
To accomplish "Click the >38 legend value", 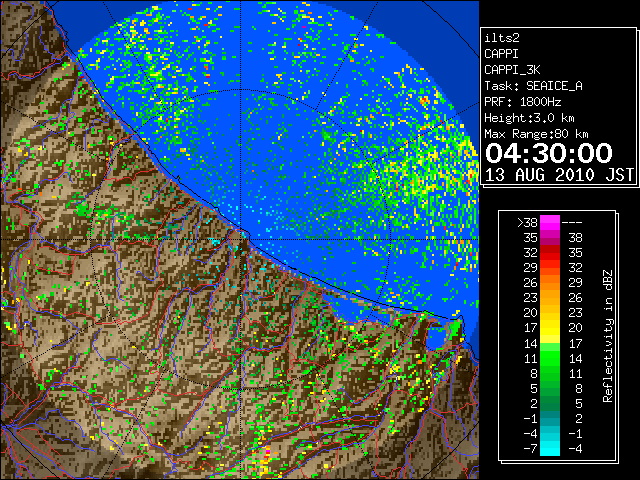I will pyautogui.click(x=527, y=223).
